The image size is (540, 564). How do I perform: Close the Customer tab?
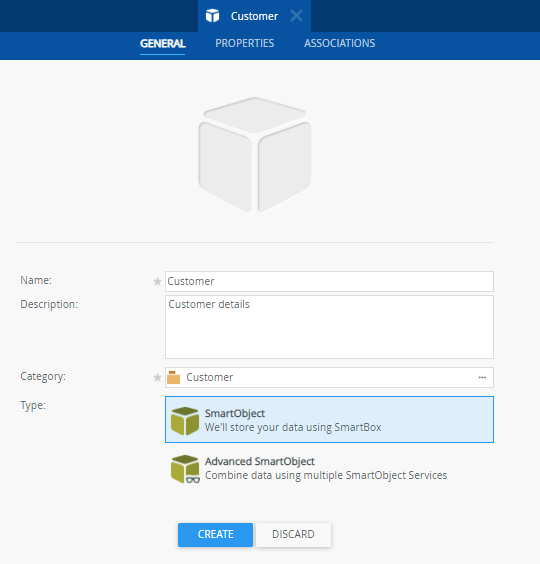click(296, 16)
